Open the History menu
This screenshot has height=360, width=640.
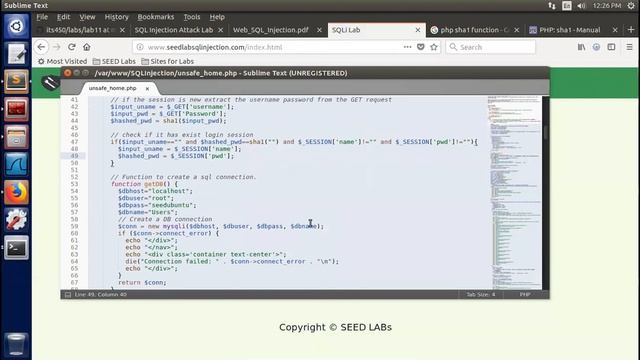click(116, 17)
